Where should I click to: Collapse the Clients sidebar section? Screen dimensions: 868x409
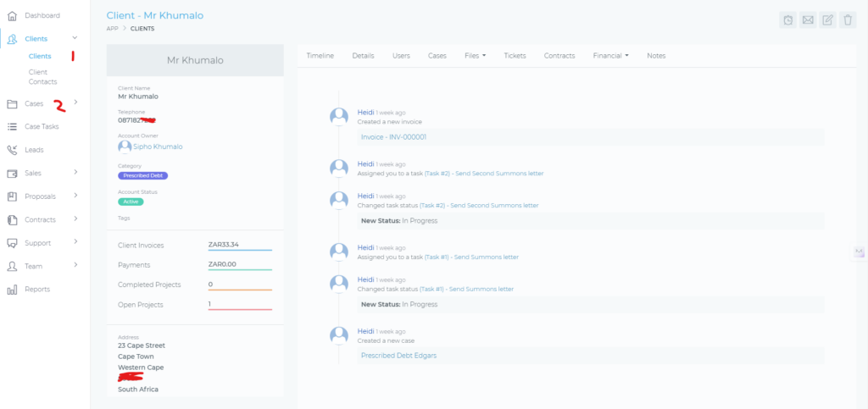coord(75,38)
